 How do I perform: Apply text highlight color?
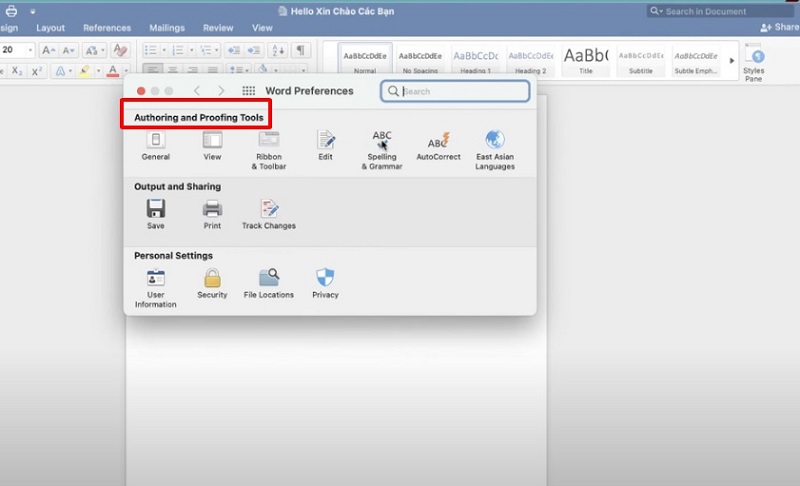coord(85,71)
